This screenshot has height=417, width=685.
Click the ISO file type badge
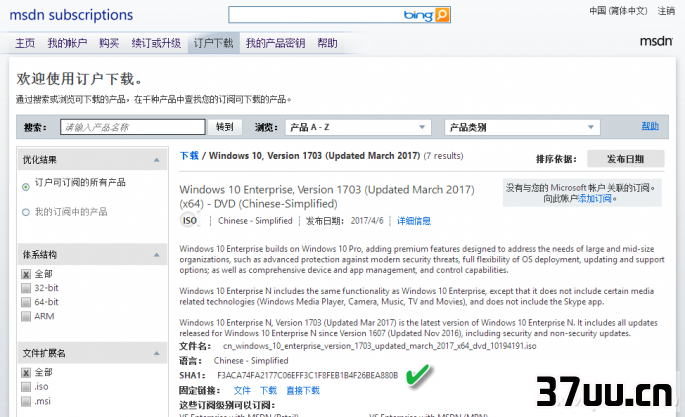click(190, 221)
